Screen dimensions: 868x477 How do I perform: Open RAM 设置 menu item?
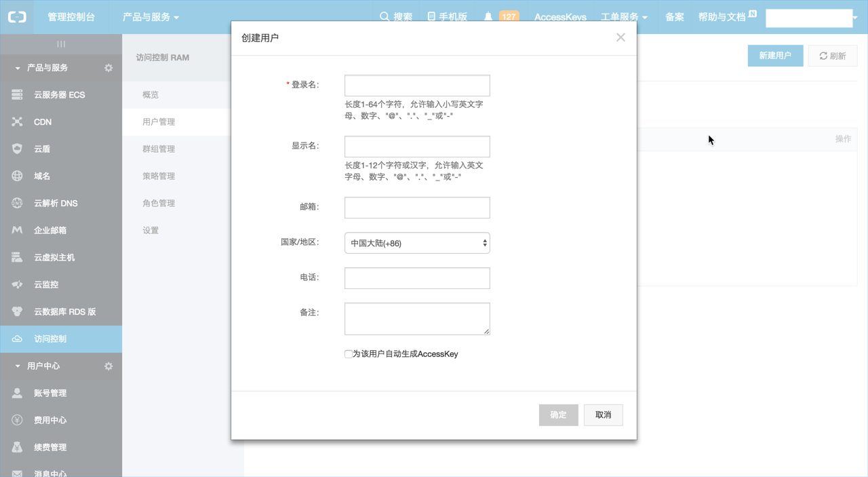point(151,231)
